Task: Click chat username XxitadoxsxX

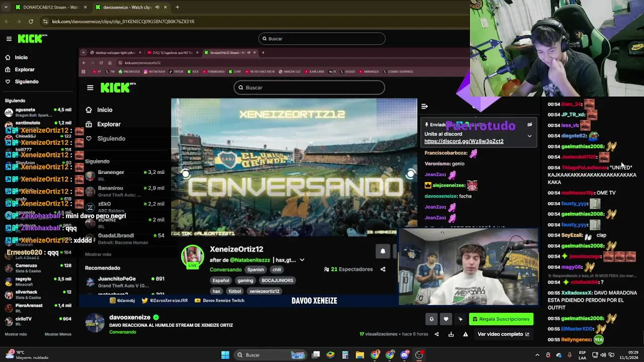Action: [576, 293]
